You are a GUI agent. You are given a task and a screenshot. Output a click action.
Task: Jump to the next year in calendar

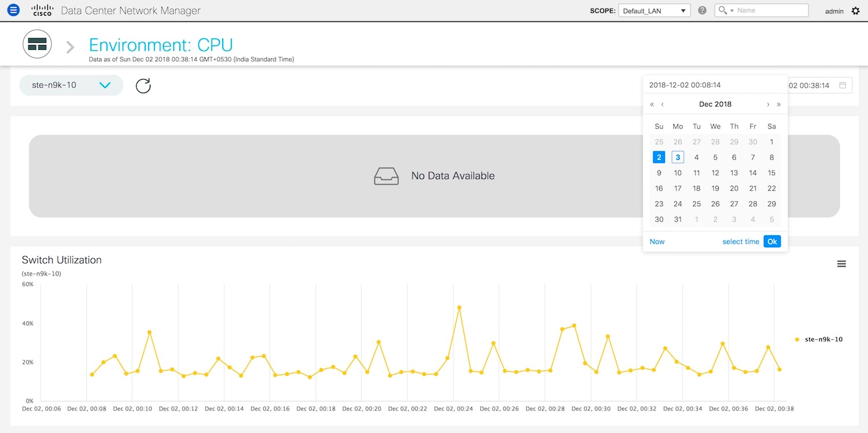[778, 105]
